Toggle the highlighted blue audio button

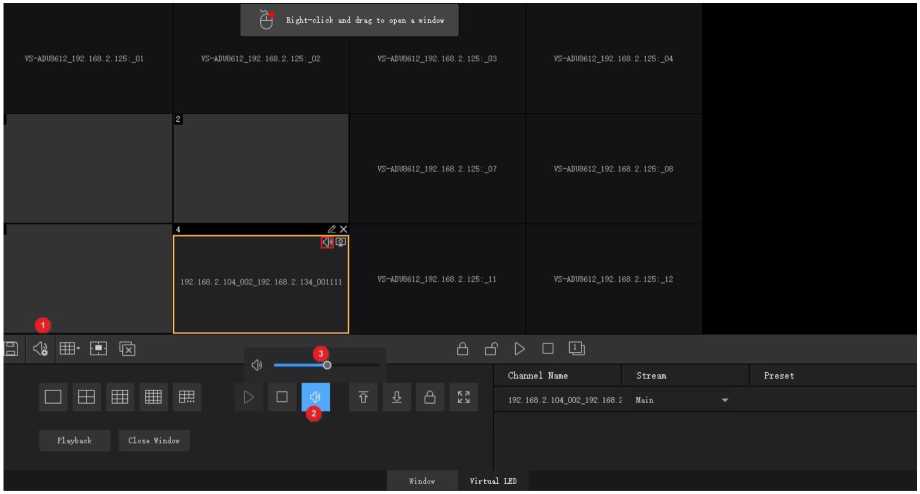pos(315,397)
